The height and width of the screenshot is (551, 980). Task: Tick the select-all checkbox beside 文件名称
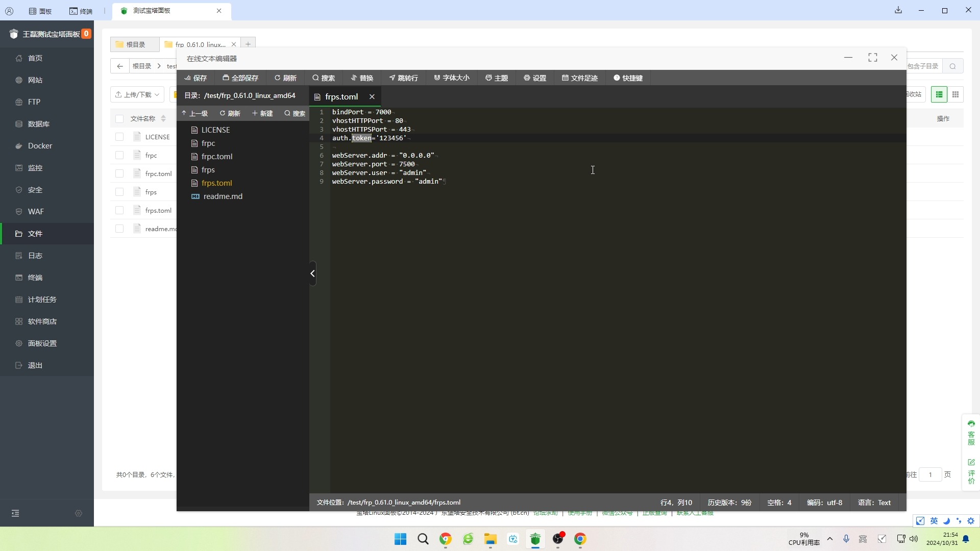pos(119,119)
